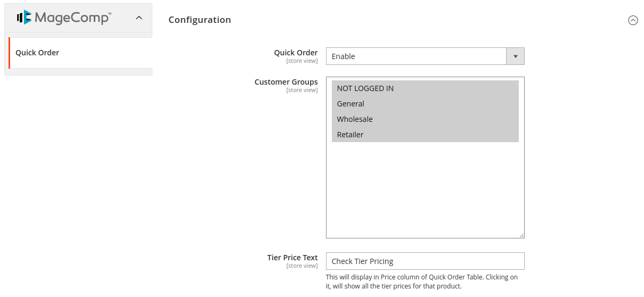The height and width of the screenshot is (297, 644).
Task: Click store view scope label under Tier Price Text
Action: (302, 266)
